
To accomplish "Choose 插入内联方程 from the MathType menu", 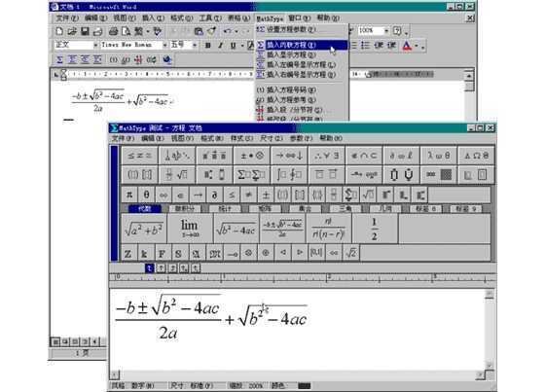I will point(302,45).
